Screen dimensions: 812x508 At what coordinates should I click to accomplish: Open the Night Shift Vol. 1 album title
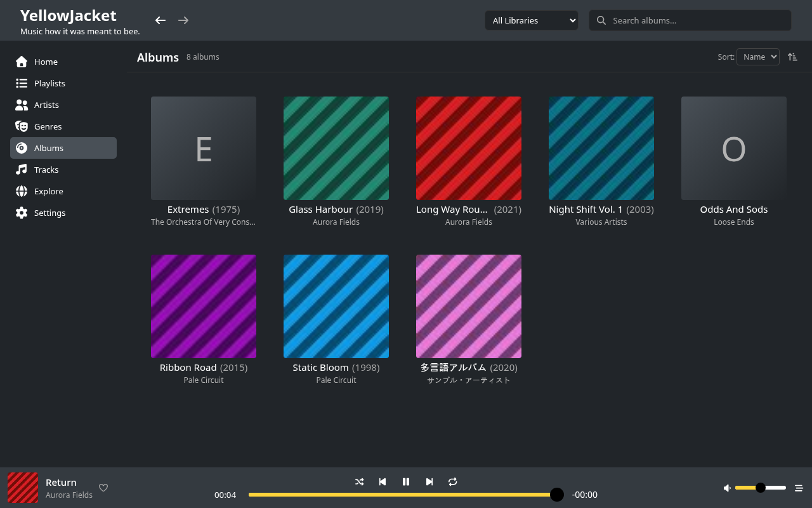click(x=586, y=210)
